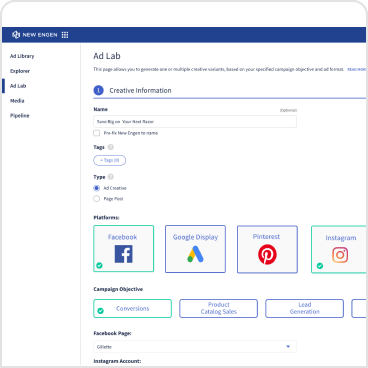Screen dimensions: 368x368
Task: Click the Pinterest logo icon
Action: click(x=267, y=254)
